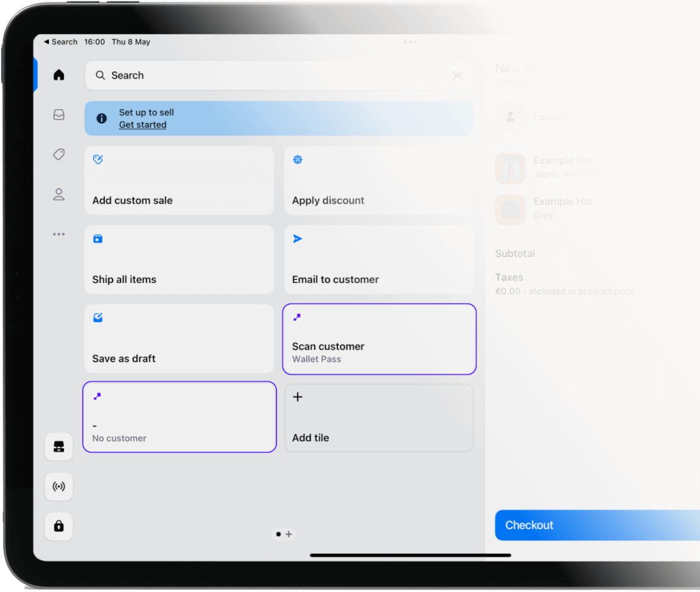Select the Save as draft tile

179,339
